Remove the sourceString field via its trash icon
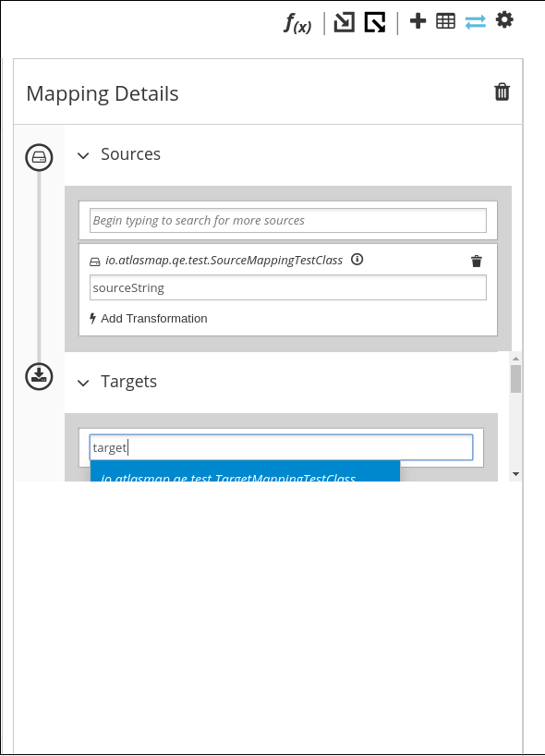This screenshot has height=756, width=545. pyautogui.click(x=477, y=261)
